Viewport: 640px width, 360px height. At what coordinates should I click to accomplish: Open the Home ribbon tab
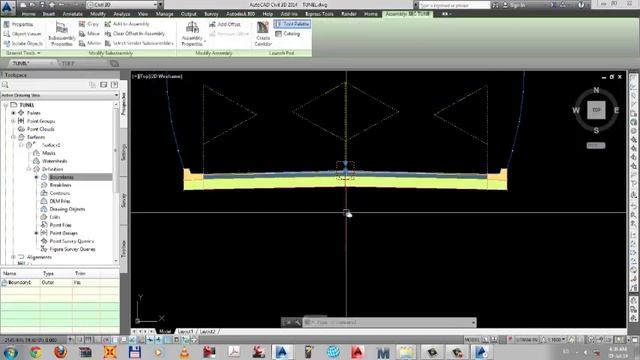pos(28,14)
